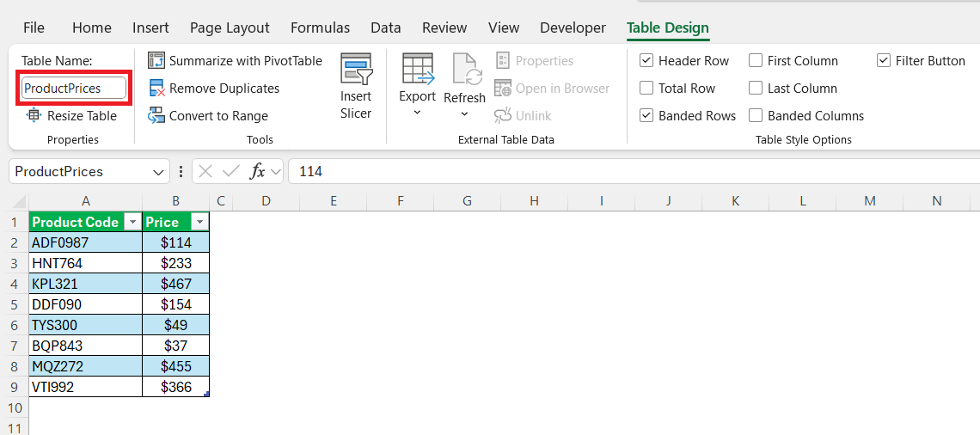Select cell DDF090
Image resolution: width=980 pixels, height=435 pixels.
coord(86,304)
